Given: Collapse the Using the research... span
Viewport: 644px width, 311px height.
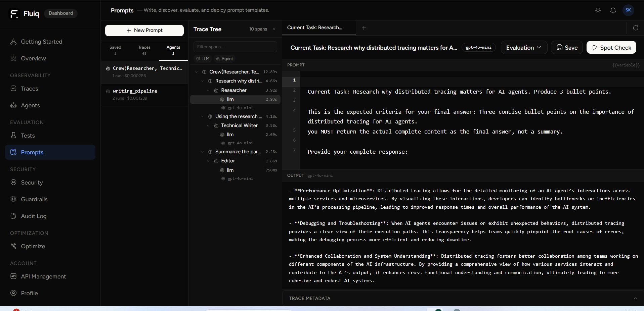Looking at the screenshot, I should pos(202,116).
